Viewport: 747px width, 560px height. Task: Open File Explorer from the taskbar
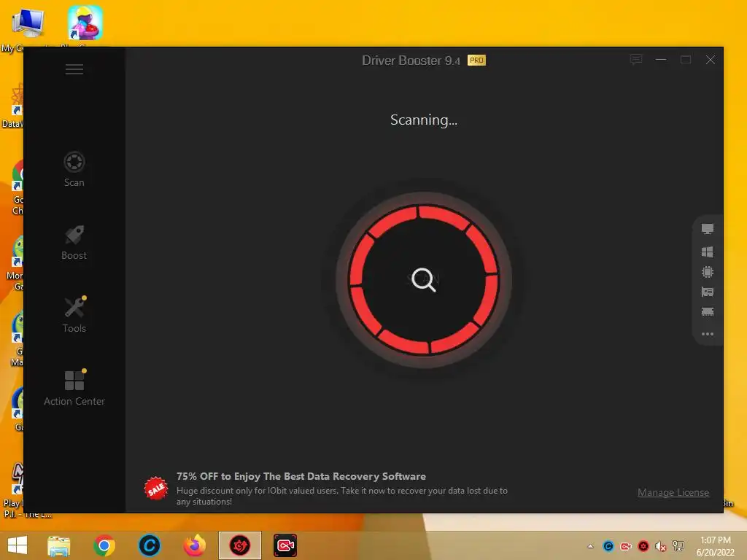click(x=59, y=545)
